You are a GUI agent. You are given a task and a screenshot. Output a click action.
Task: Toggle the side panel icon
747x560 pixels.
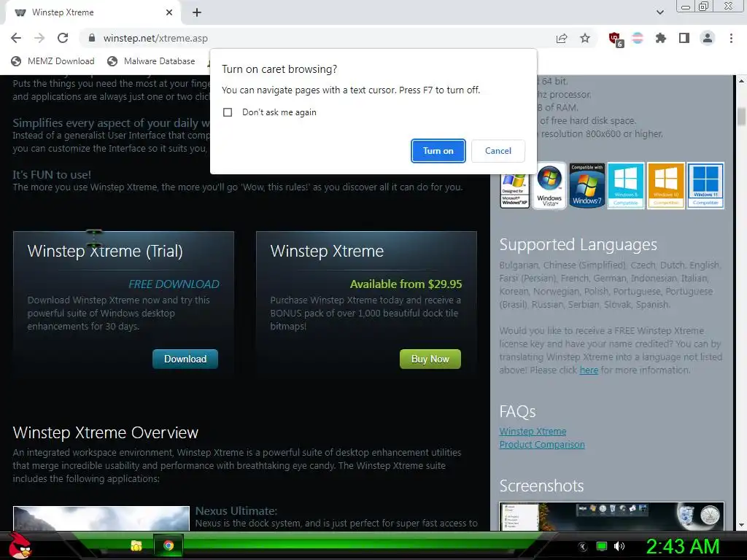tap(684, 38)
